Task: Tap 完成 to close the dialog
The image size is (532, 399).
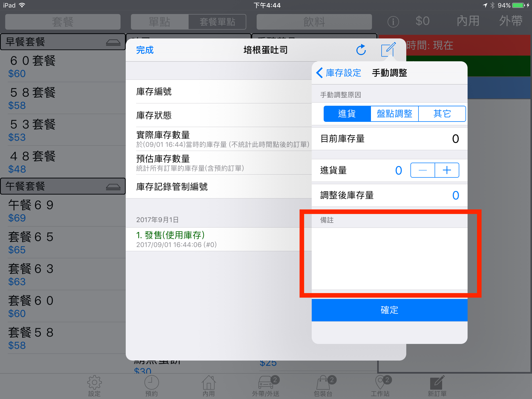Action: pos(145,50)
